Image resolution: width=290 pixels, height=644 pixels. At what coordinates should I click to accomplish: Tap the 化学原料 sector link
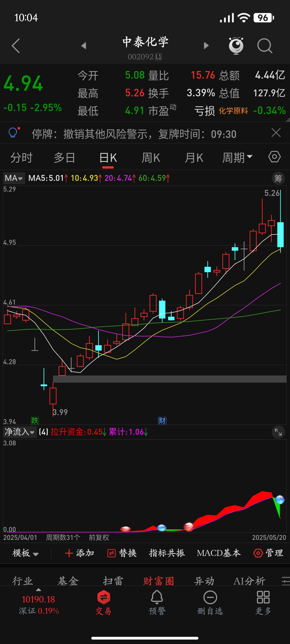[233, 111]
